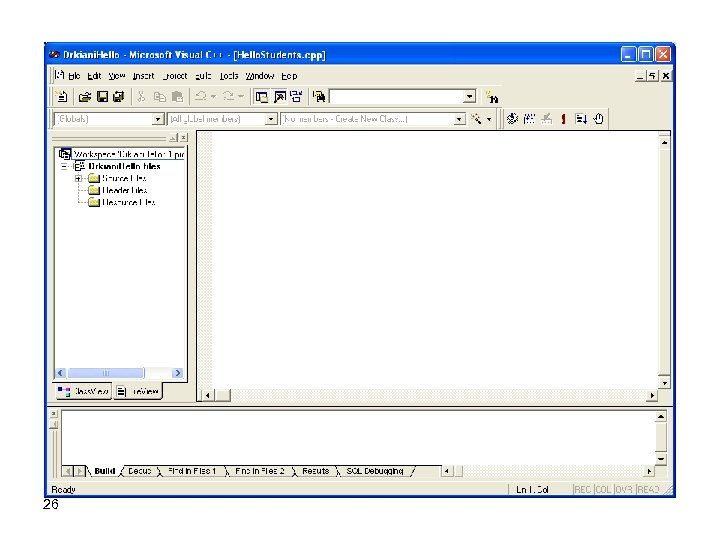Click the editor horizontal scroll right arrow
Viewport: 720px width, 540px height.
click(x=652, y=395)
